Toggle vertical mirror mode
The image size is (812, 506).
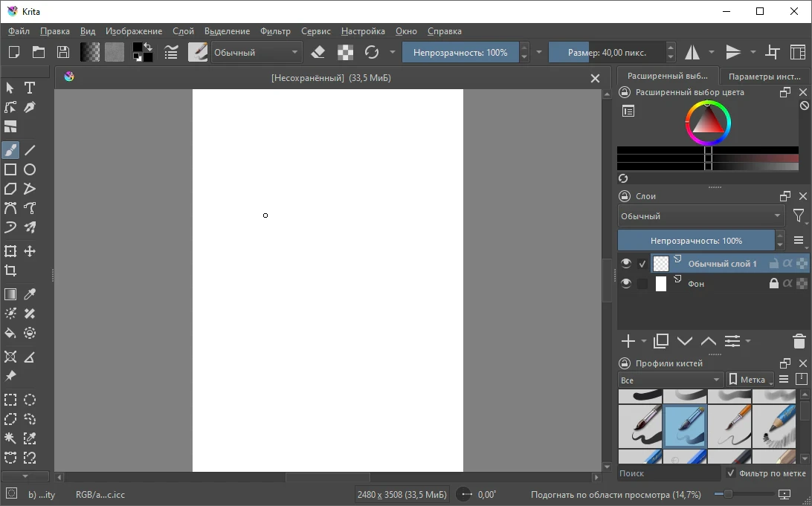[733, 52]
